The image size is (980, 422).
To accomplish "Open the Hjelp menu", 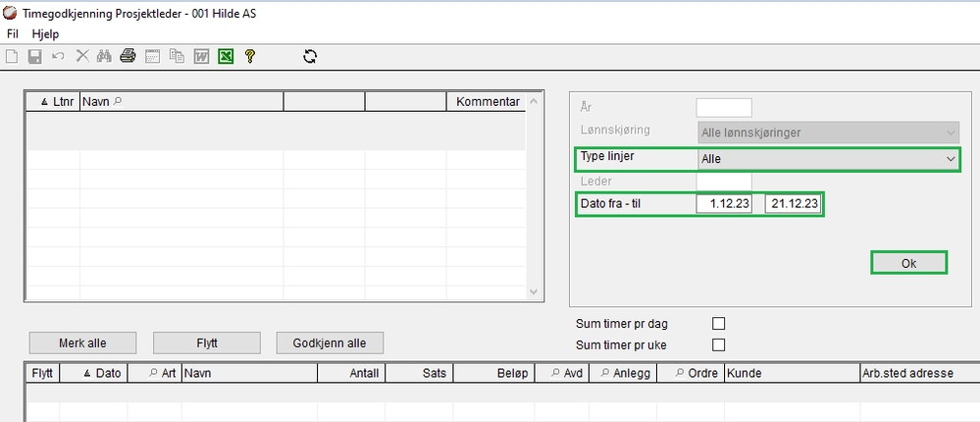I will click(45, 33).
